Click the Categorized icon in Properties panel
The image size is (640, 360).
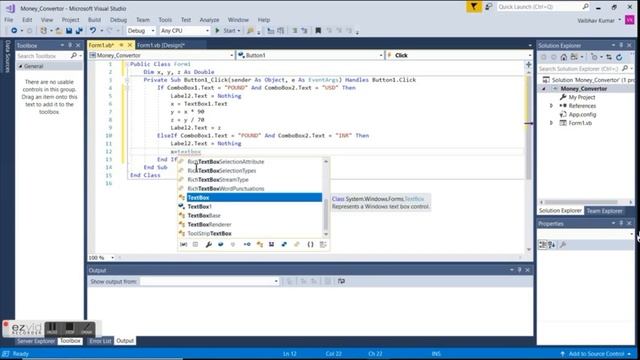click(x=543, y=245)
